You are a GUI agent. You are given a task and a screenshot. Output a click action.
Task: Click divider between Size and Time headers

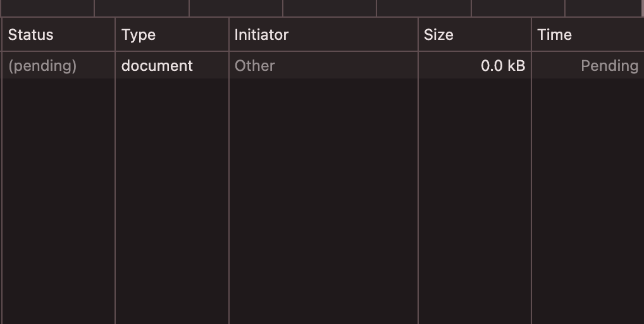click(x=531, y=35)
